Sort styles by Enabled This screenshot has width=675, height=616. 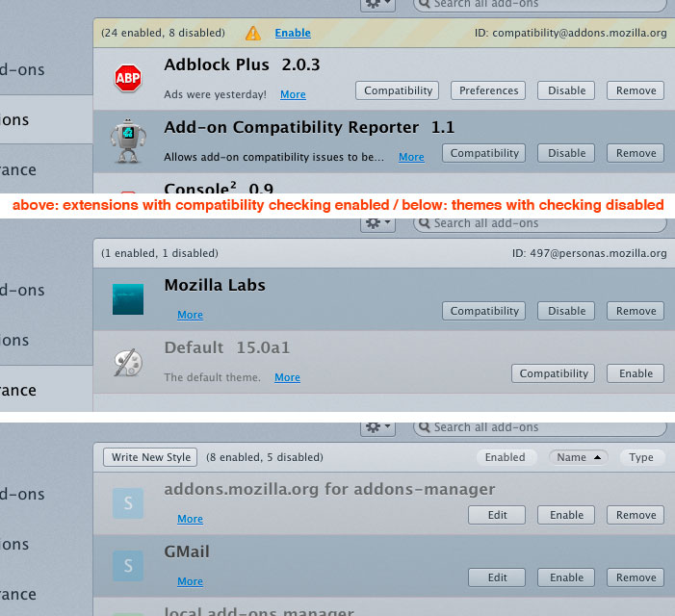[506, 457]
